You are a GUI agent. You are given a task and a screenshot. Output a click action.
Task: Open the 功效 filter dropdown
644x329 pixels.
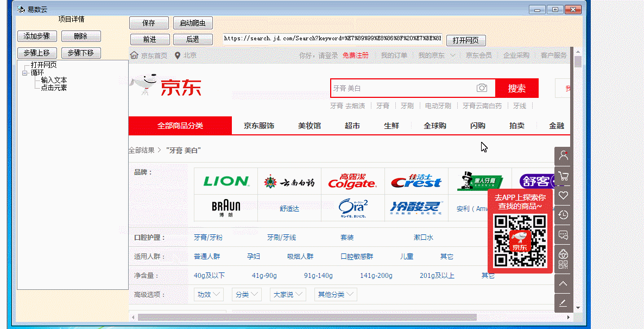click(209, 294)
